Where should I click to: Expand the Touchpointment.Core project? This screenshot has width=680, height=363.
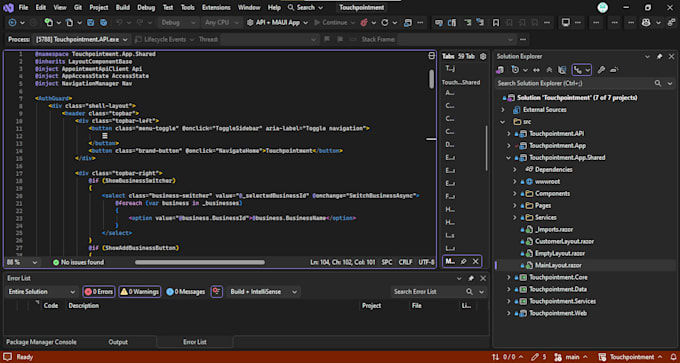pyautogui.click(x=509, y=277)
